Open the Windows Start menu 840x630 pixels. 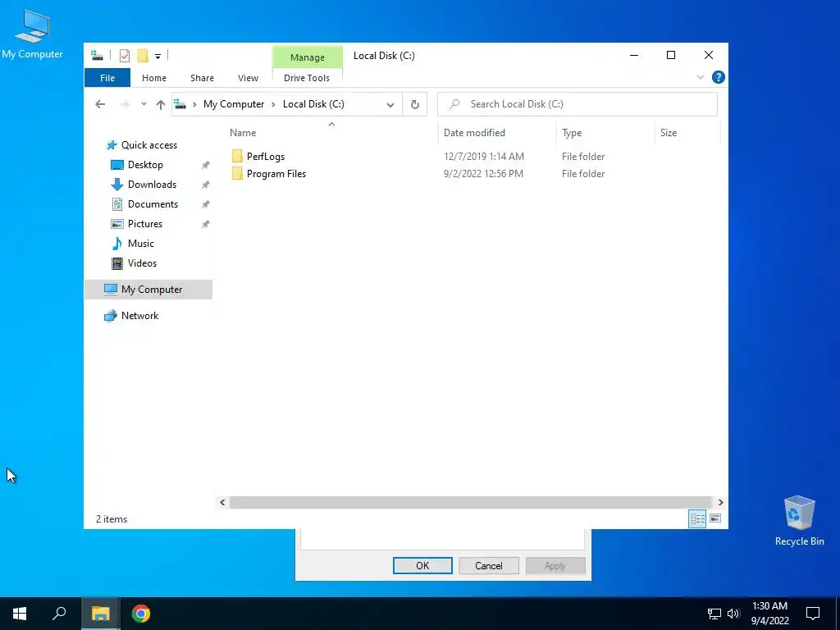click(20, 614)
